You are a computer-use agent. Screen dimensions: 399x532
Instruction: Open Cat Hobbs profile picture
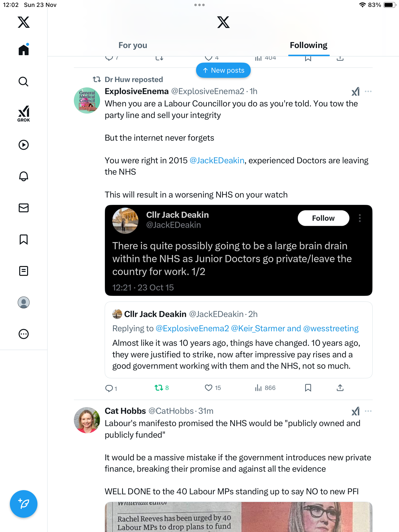coord(87,420)
